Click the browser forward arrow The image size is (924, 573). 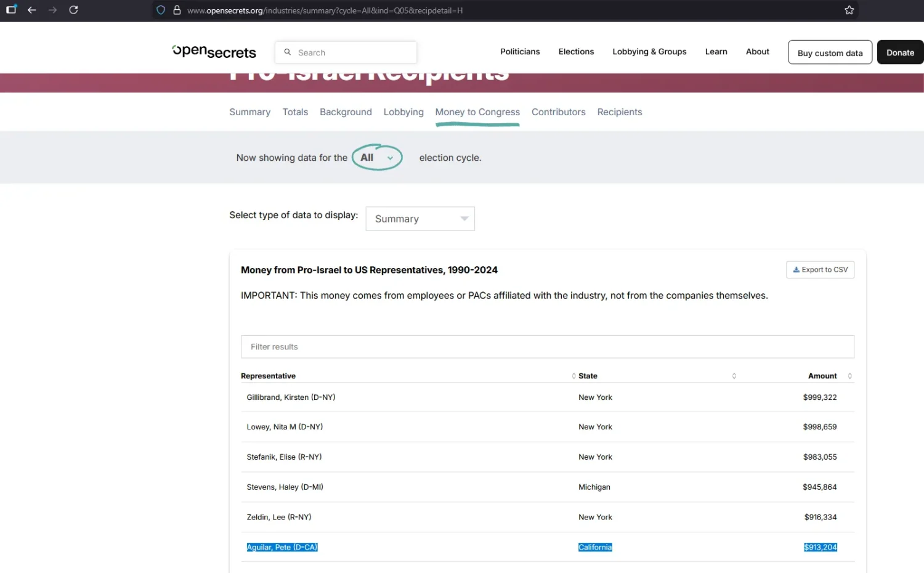(52, 10)
